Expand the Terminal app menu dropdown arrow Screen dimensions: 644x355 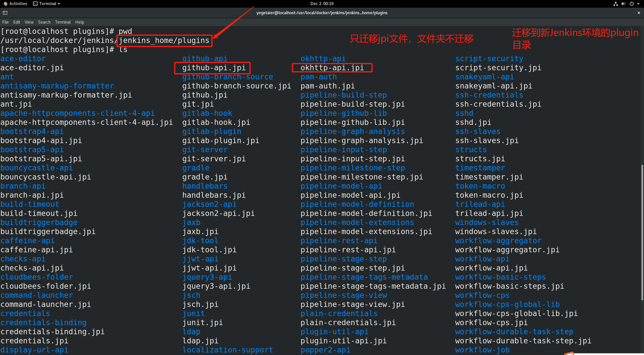click(x=59, y=4)
